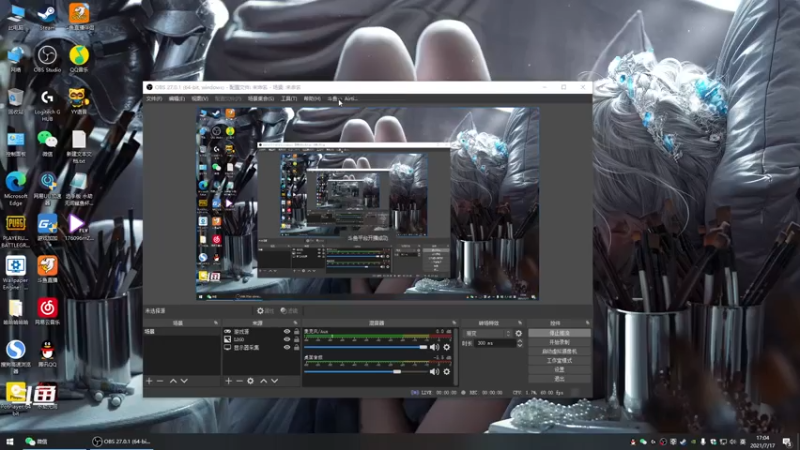This screenshot has width=800, height=450.
Task: Open the scene transition type dropdown
Action: [x=488, y=333]
